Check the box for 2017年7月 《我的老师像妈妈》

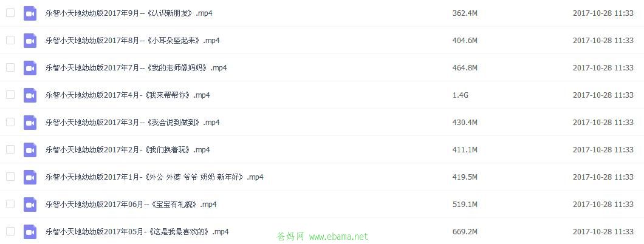(x=10, y=67)
